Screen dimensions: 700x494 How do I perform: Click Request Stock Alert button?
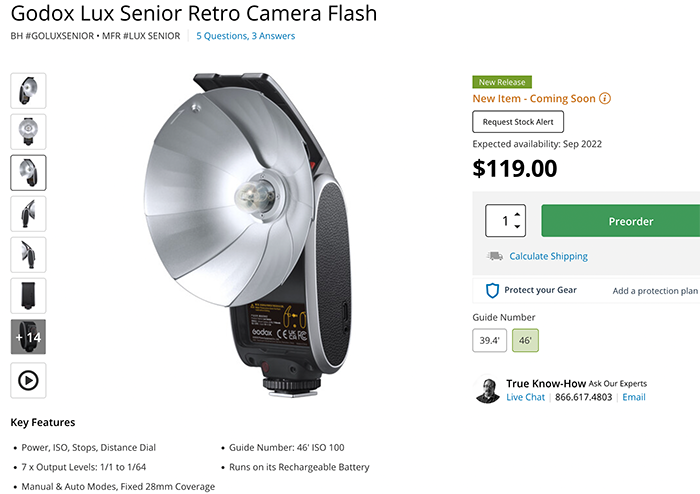(518, 122)
